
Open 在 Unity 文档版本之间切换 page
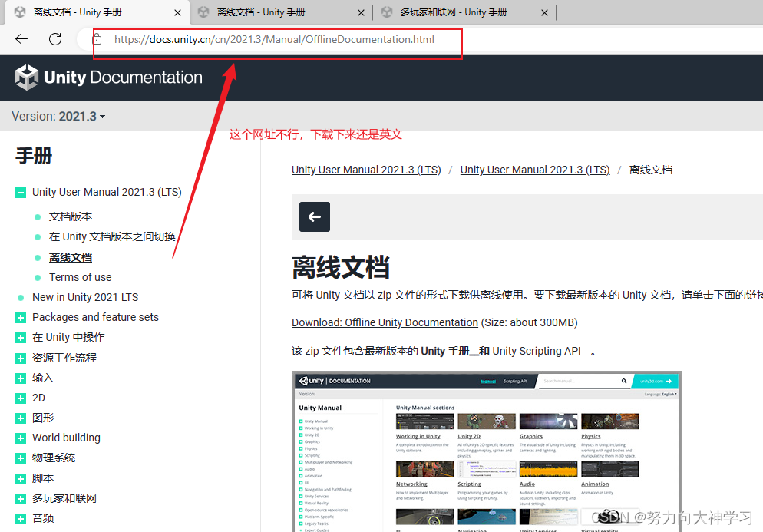coord(112,236)
